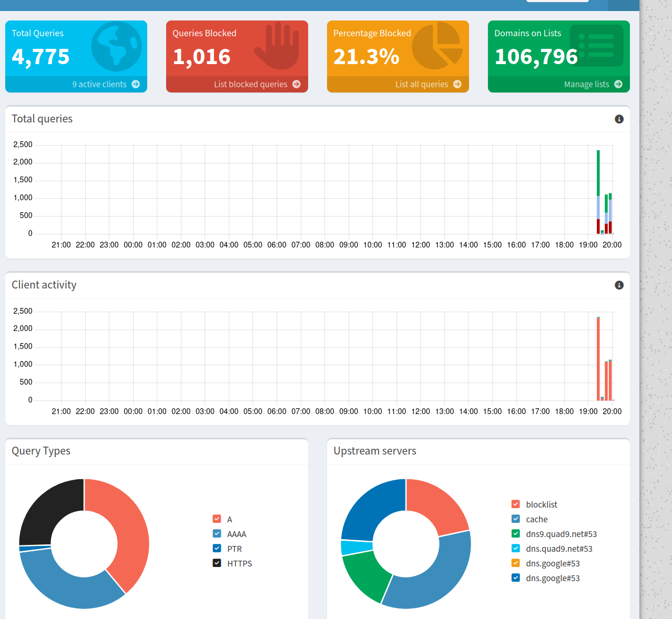The image size is (672, 619).
Task: Toggle the blocklist upstream checkbox
Action: tap(515, 504)
